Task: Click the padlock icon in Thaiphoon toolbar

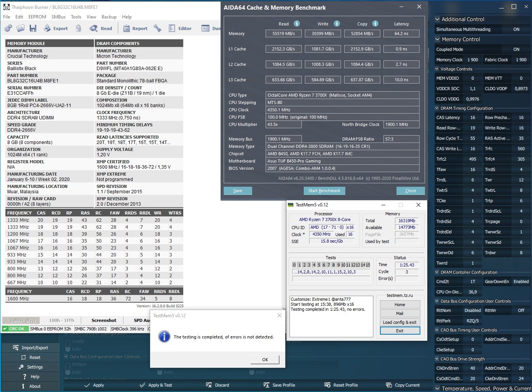Action: pyautogui.click(x=78, y=28)
